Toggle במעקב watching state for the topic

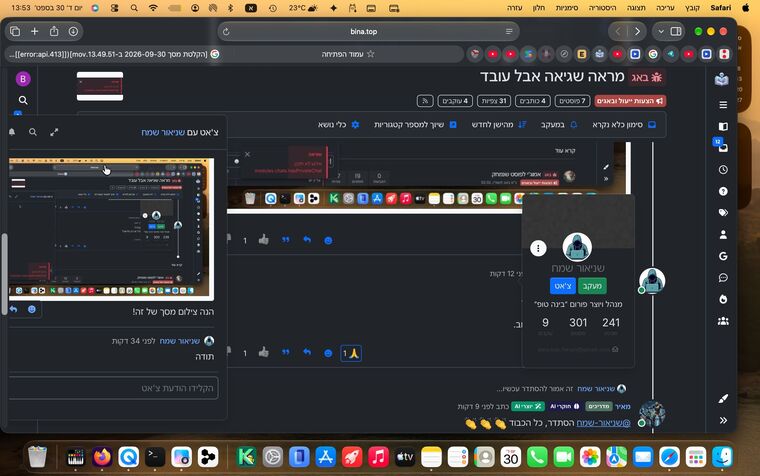(559, 125)
